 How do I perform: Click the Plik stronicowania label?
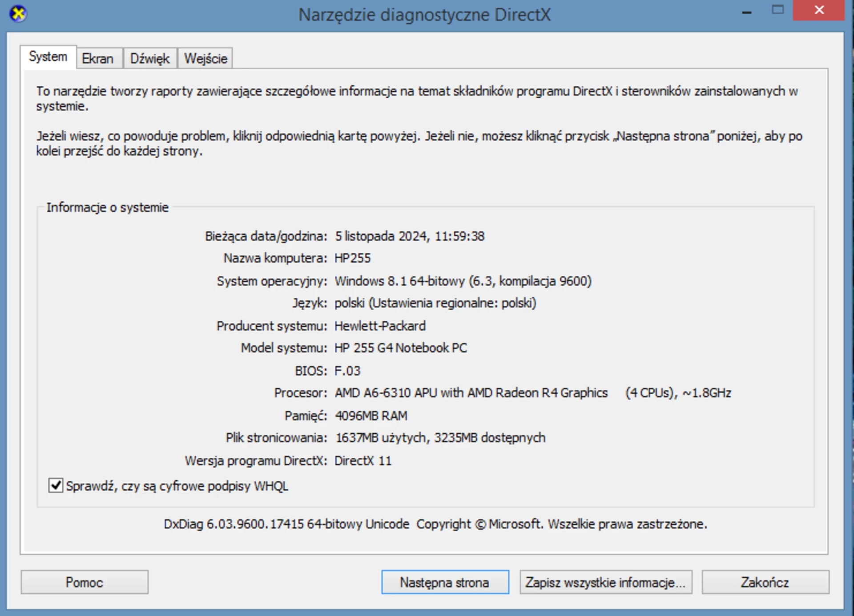point(277,438)
